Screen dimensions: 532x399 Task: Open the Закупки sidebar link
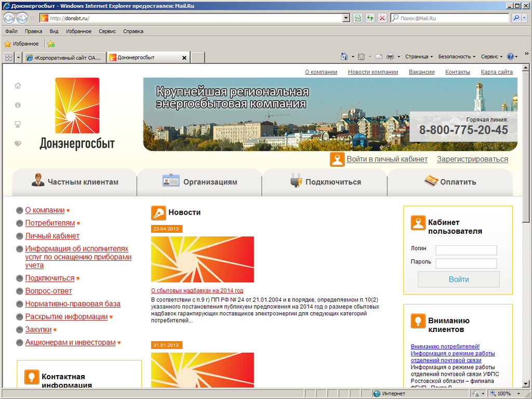click(38, 330)
